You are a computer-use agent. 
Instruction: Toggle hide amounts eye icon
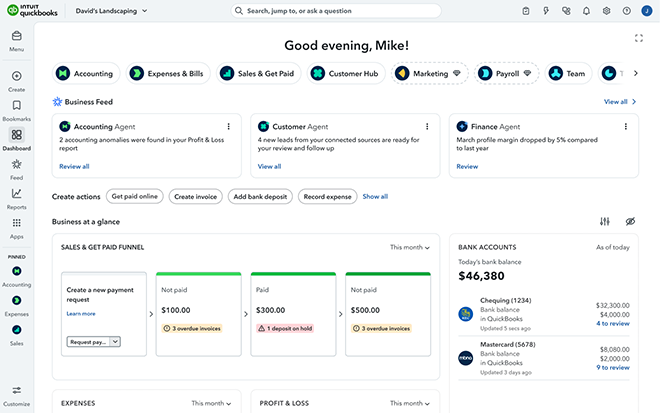pos(630,221)
